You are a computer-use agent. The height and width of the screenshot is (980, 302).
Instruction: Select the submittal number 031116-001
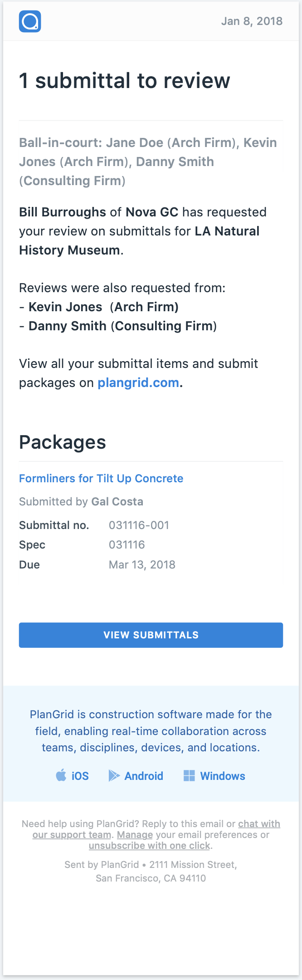click(139, 525)
